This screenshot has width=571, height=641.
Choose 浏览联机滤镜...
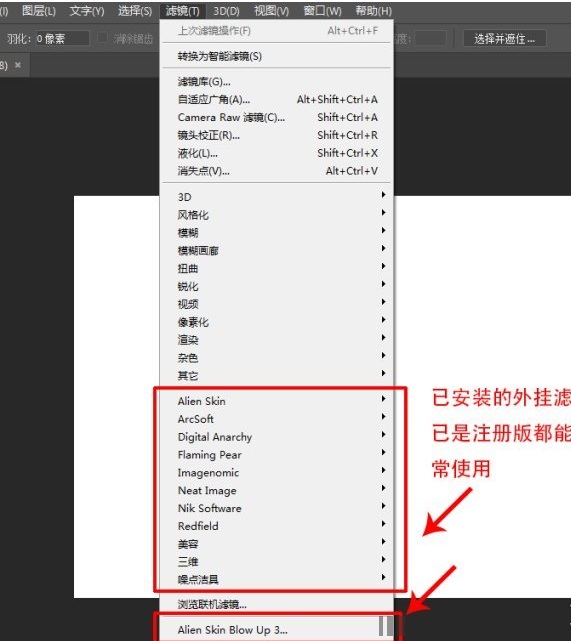coord(277,604)
